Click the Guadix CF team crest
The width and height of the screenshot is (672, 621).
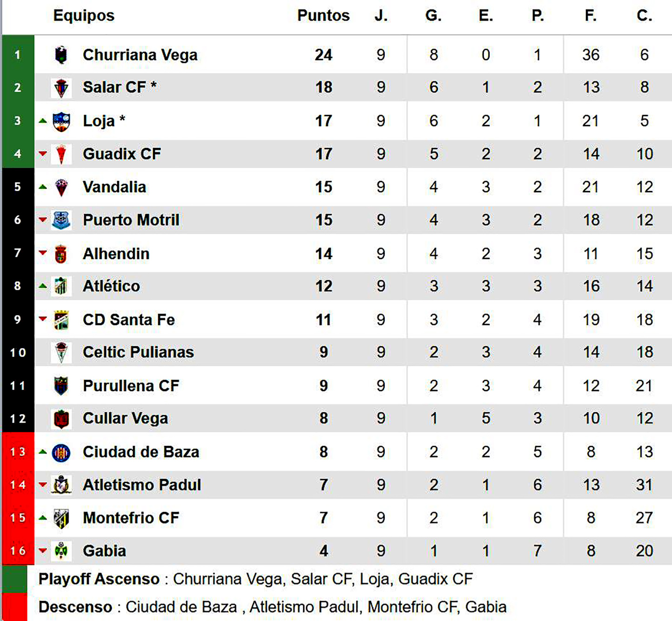61,154
